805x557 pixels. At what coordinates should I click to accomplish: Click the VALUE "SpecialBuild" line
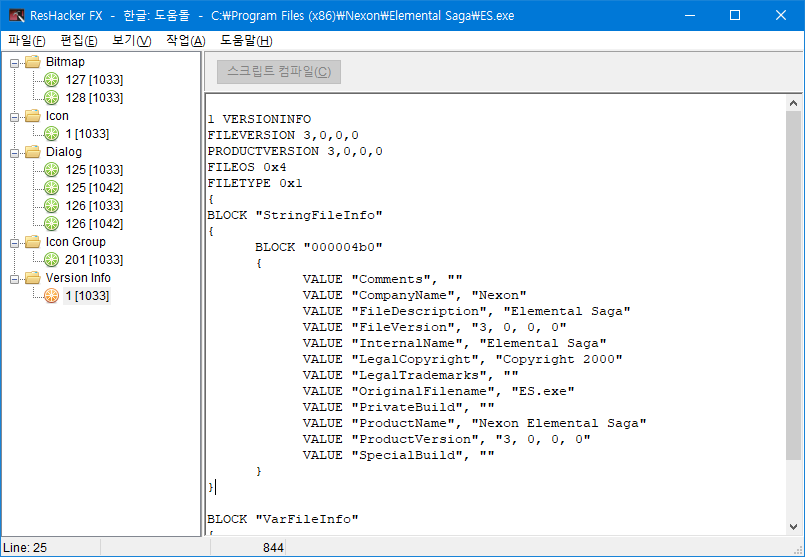click(399, 455)
